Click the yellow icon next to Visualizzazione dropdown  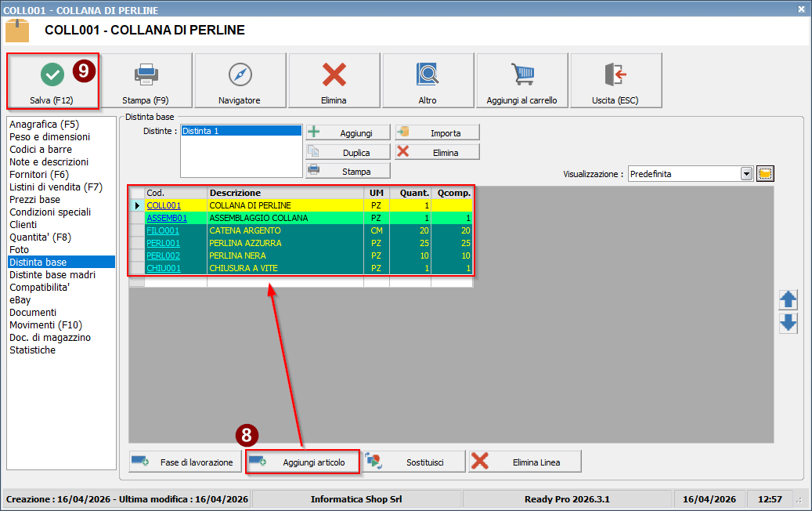pos(766,173)
